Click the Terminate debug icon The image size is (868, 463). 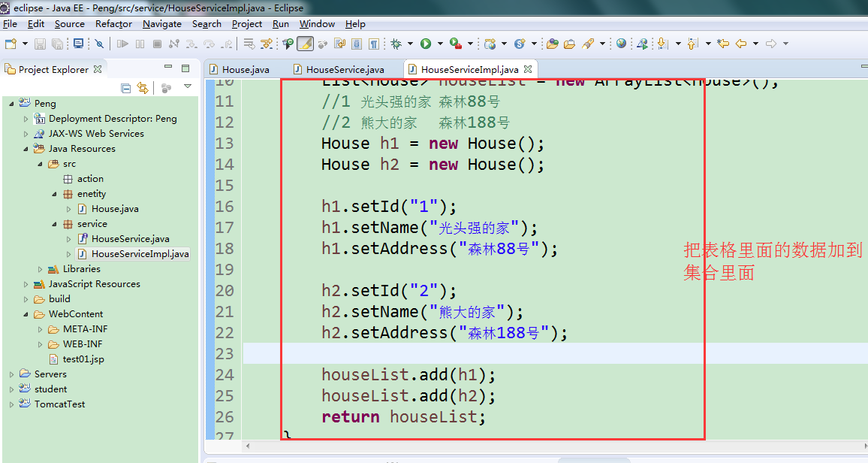point(157,44)
